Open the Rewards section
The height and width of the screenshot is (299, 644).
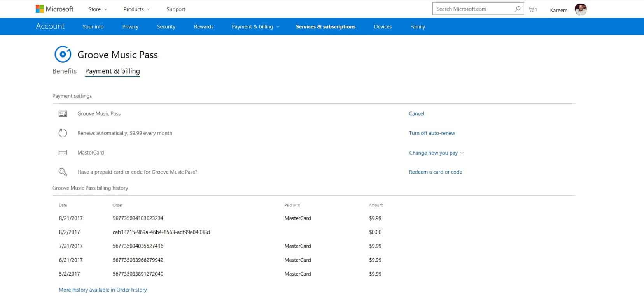[x=204, y=27]
